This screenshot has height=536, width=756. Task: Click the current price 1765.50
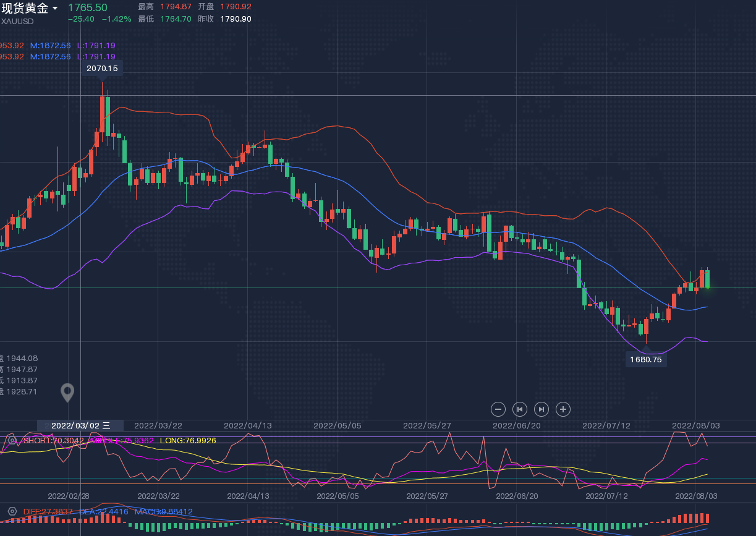tap(87, 7)
